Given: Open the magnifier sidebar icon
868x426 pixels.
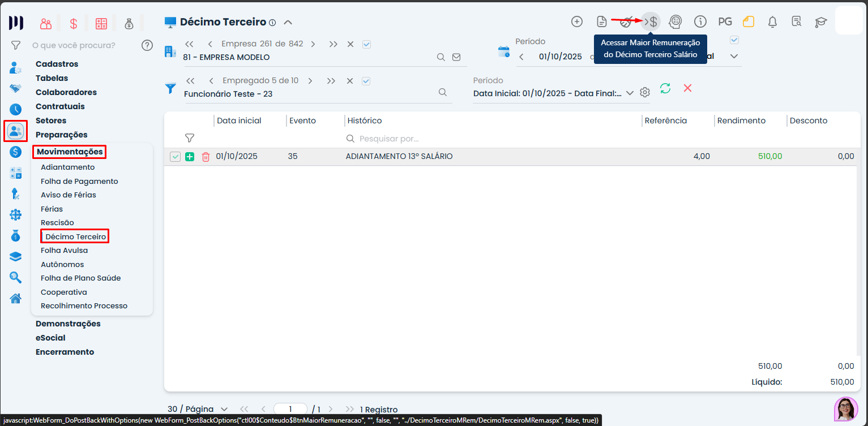Looking at the screenshot, I should (16, 277).
